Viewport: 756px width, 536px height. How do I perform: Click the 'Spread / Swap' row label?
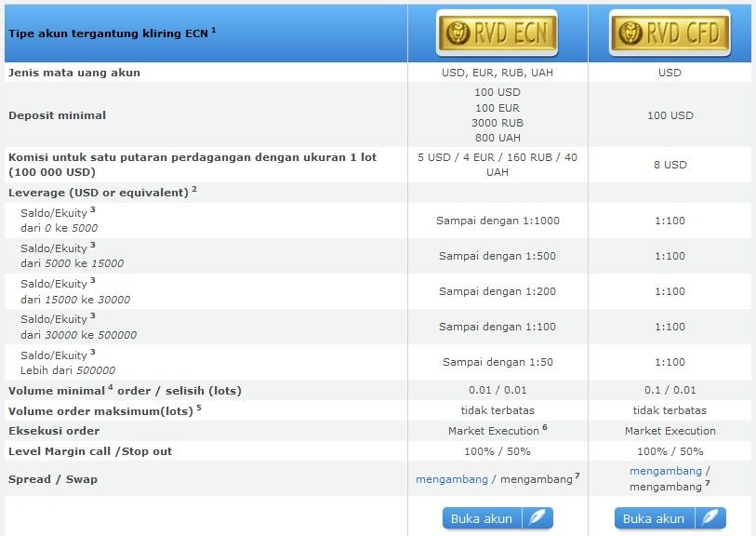(x=53, y=479)
